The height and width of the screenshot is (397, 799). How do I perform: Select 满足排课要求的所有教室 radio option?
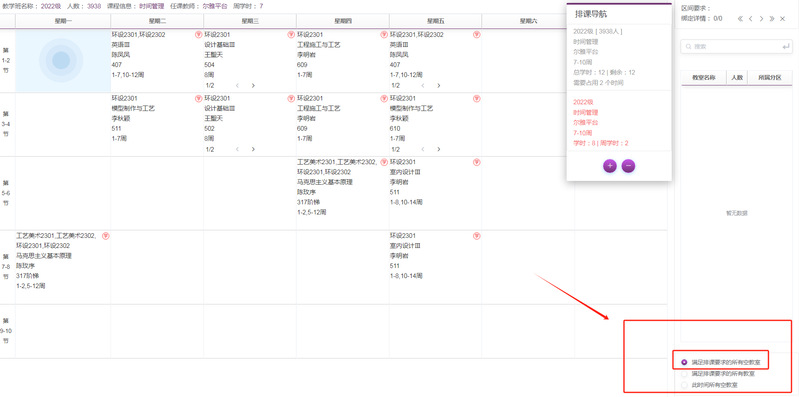coord(684,374)
